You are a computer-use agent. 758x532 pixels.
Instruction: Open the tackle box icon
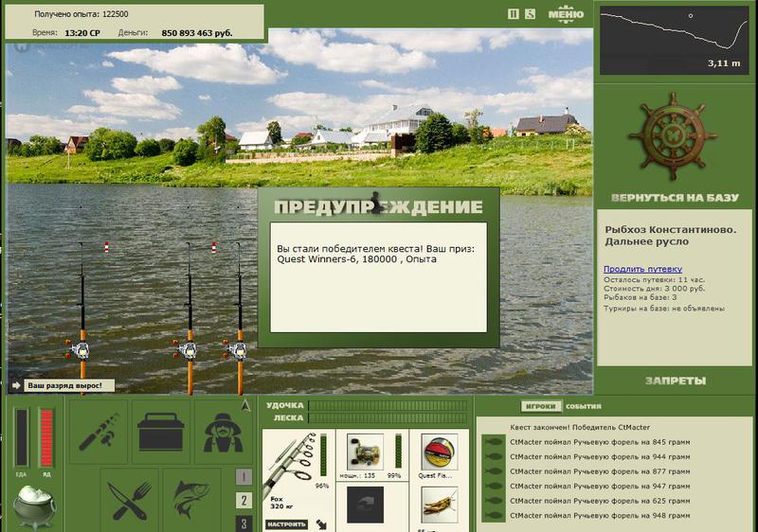[161, 431]
